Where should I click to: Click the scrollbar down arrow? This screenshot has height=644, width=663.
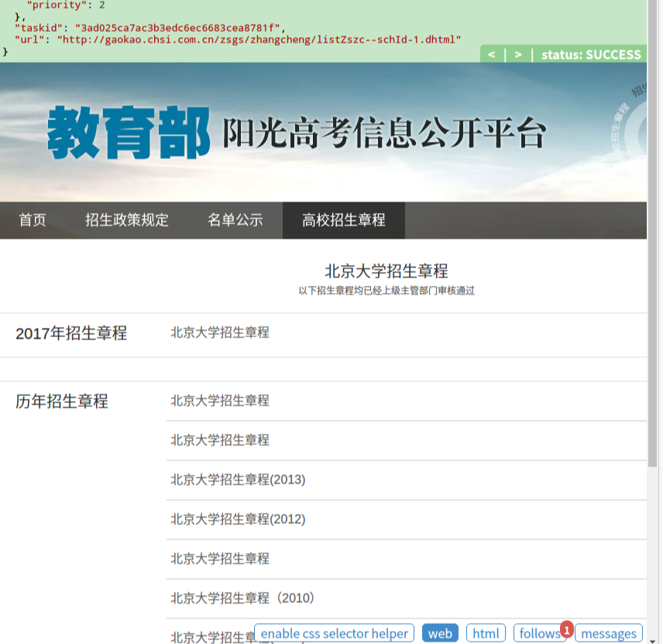click(x=652, y=641)
